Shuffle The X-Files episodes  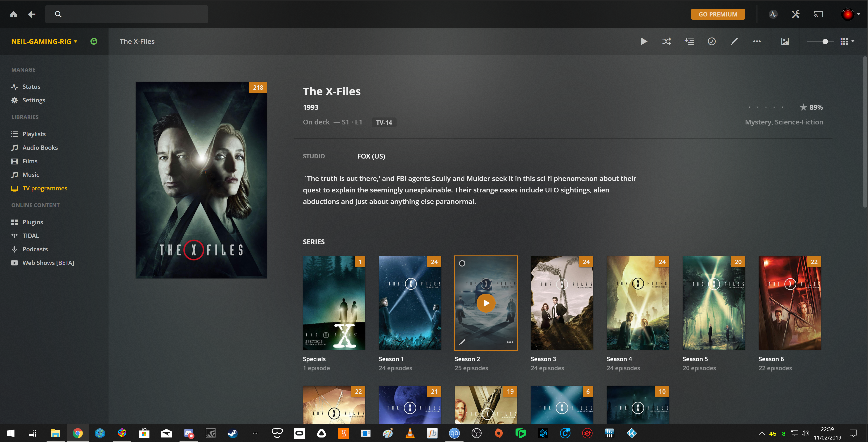pyautogui.click(x=666, y=41)
